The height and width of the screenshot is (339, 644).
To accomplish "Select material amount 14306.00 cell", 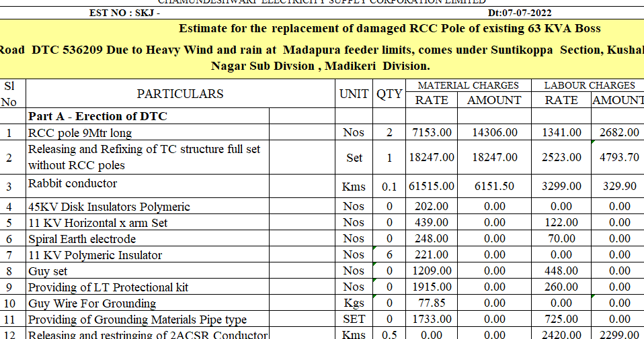I will (495, 132).
